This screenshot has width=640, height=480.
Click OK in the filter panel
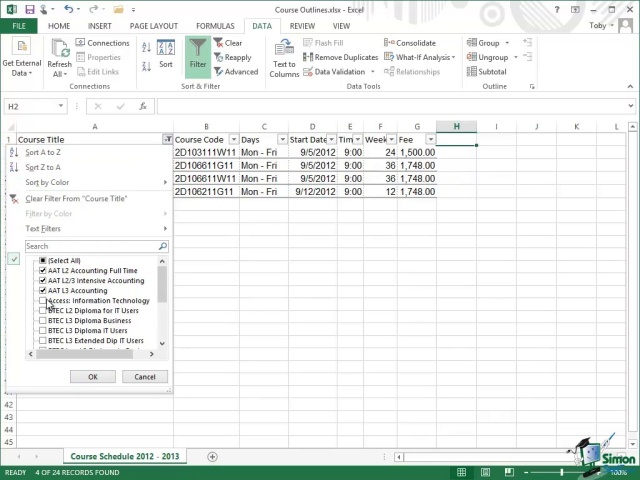[x=93, y=377]
